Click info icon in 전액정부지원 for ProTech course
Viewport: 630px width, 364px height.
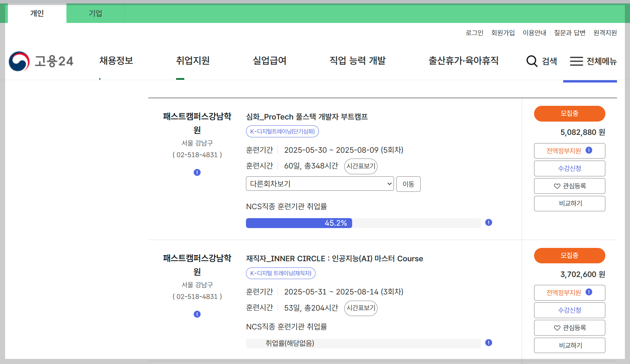[589, 150]
